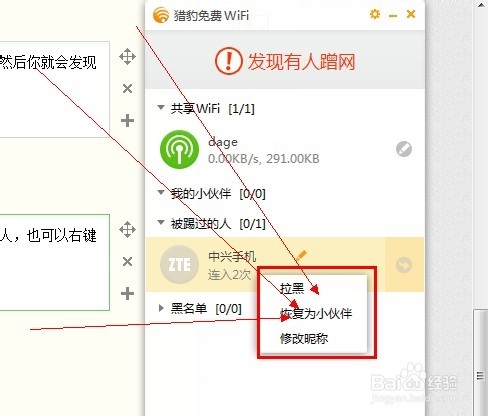Image resolution: width=488 pixels, height=416 pixels.
Task: Rename 中兴手机 using the orange pencil icon
Action: [x=301, y=256]
